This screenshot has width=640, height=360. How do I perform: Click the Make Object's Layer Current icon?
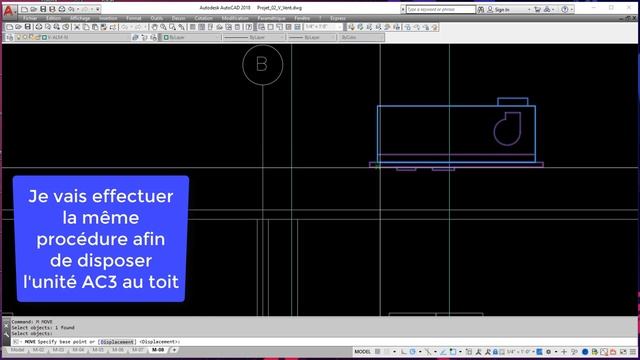136,38
